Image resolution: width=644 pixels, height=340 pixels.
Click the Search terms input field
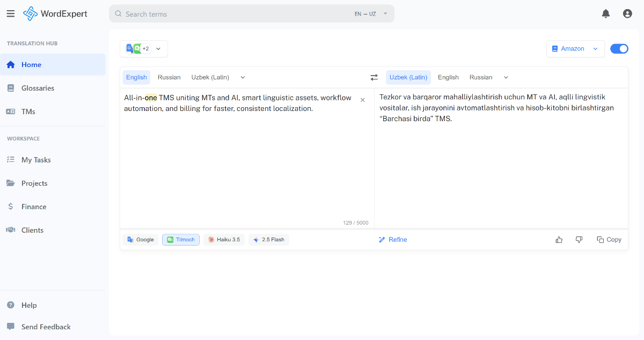pos(215,13)
